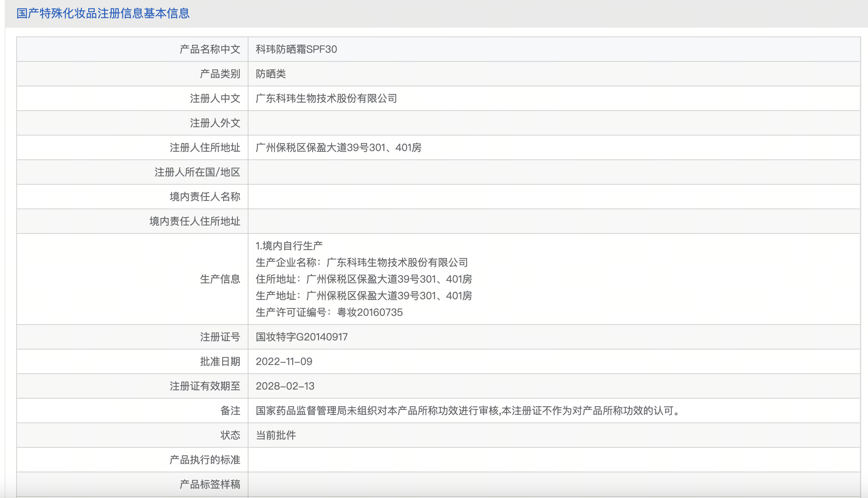
Task: Click the category value 防晒类
Action: 271,74
